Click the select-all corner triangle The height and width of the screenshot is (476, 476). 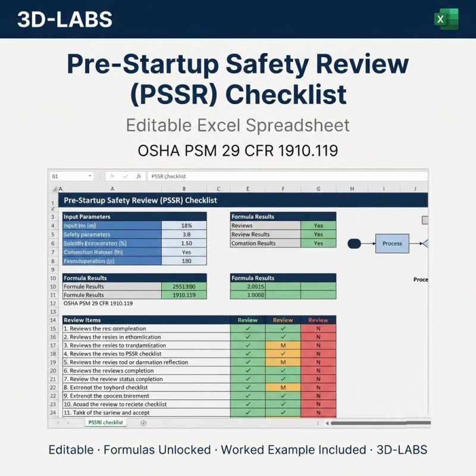pyautogui.click(x=55, y=189)
